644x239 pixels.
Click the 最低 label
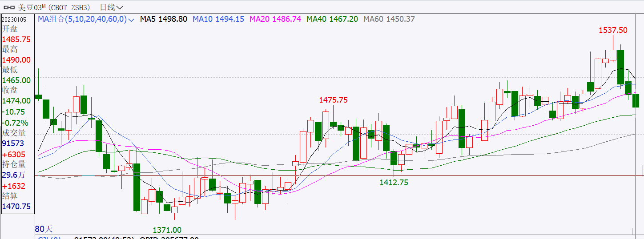click(10, 70)
